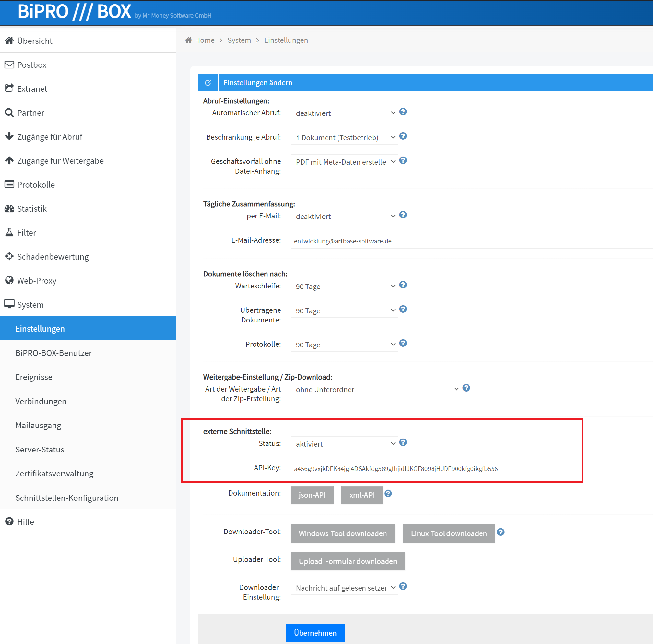Open Postbox from the sidebar
Image resolution: width=653 pixels, height=644 pixels.
pos(88,64)
